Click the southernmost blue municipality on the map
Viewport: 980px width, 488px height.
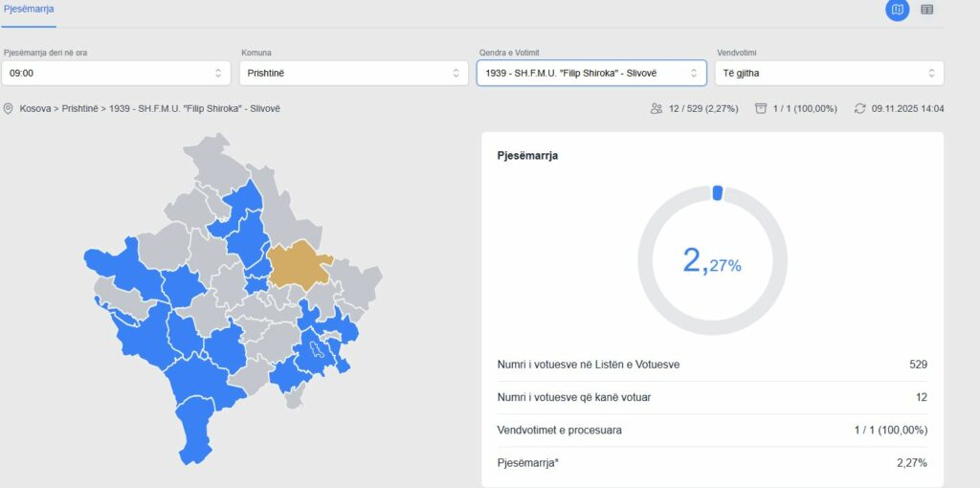coord(196,431)
